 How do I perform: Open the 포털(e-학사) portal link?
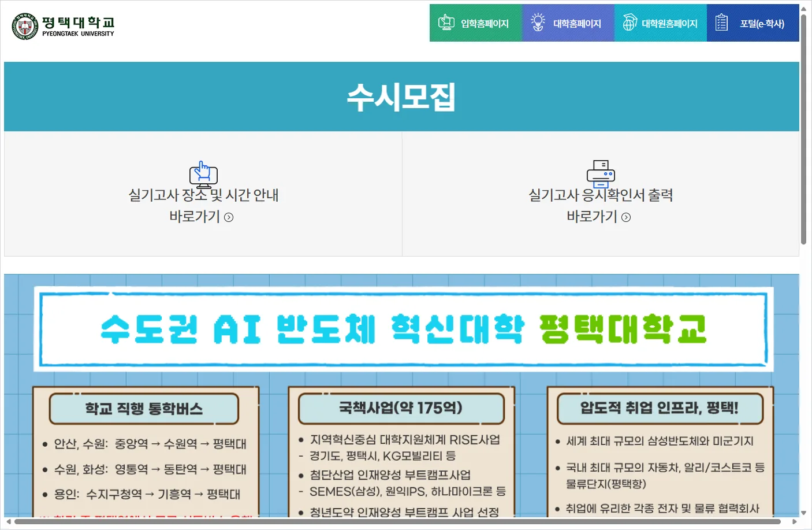click(x=753, y=23)
